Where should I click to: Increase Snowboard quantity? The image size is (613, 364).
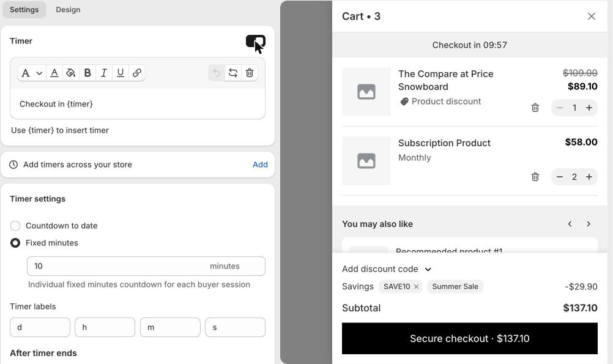[589, 108]
